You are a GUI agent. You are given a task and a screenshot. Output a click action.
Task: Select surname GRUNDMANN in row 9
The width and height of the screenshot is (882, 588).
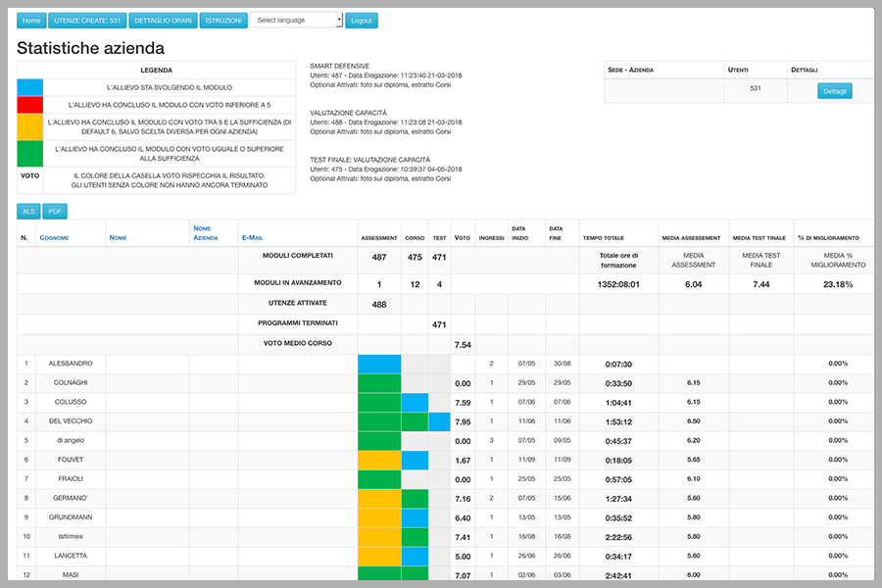(71, 517)
